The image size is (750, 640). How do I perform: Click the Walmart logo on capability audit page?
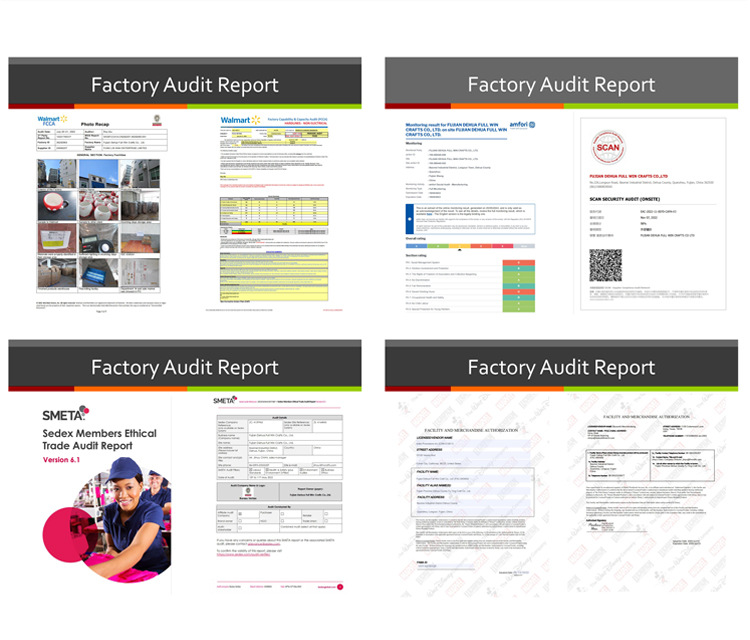pyautogui.click(x=240, y=120)
